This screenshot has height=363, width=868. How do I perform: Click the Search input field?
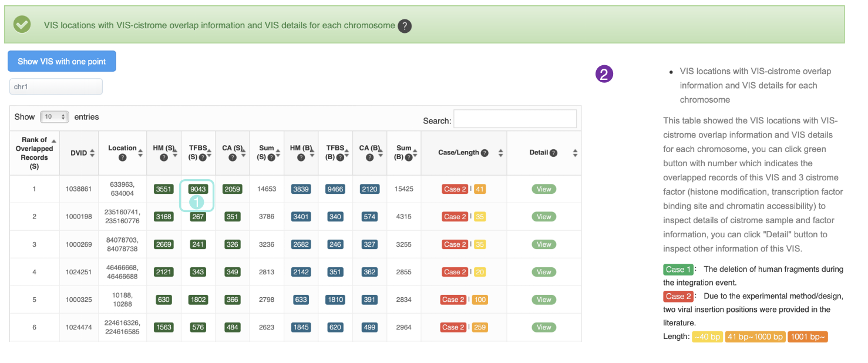point(514,119)
